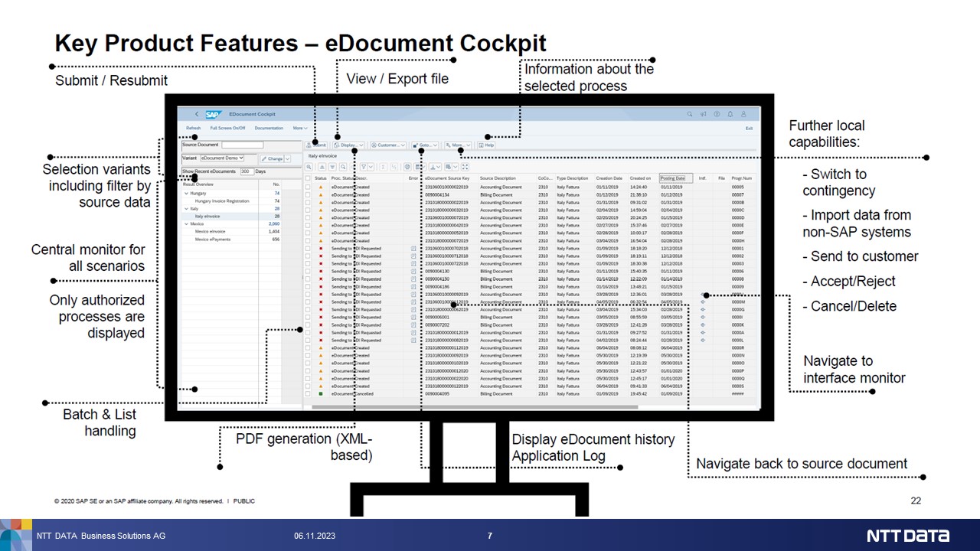Click inside the Source Document input field
This screenshot has width=980, height=551.
243,144
